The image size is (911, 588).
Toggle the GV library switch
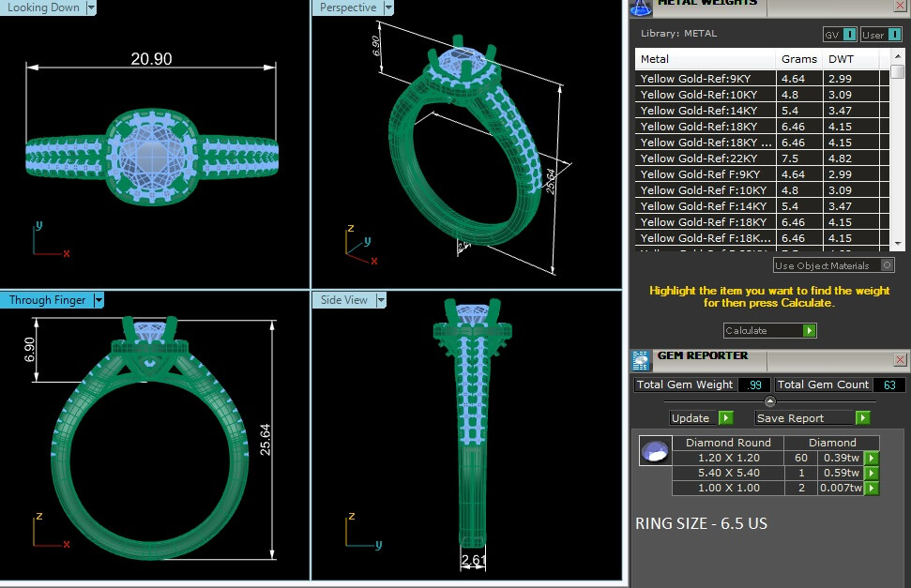[x=849, y=35]
